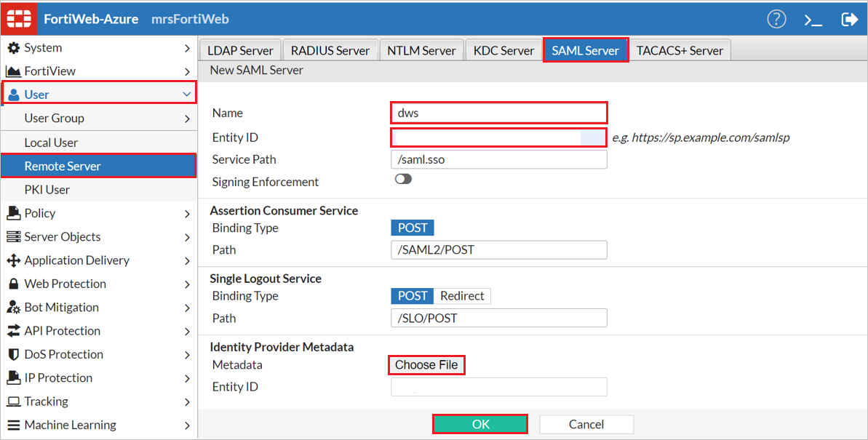Expand the API Protection chevron

click(x=187, y=332)
